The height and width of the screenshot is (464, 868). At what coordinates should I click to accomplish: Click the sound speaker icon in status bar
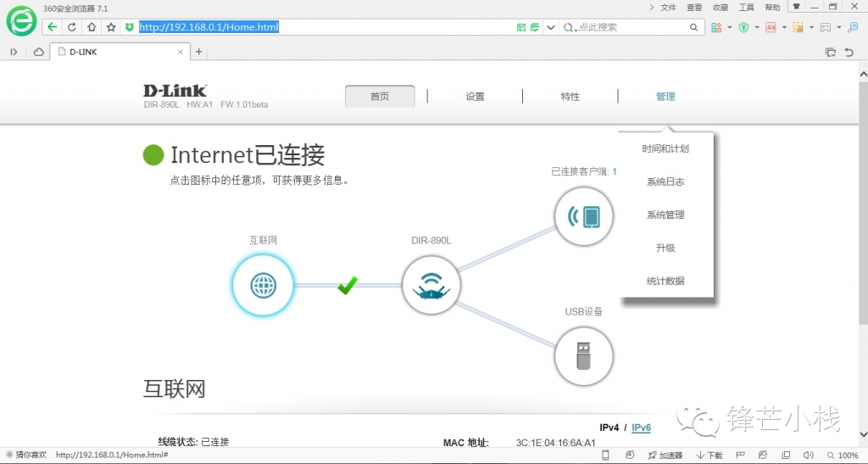808,456
